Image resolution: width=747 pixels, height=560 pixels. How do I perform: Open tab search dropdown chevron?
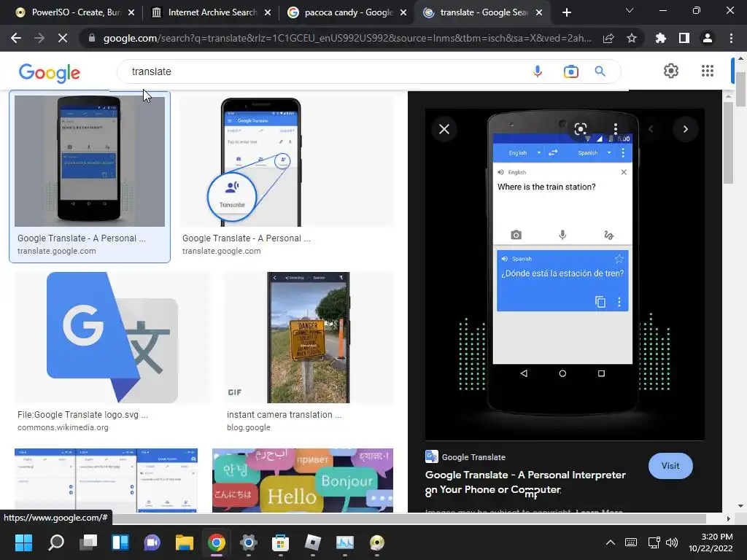(630, 10)
